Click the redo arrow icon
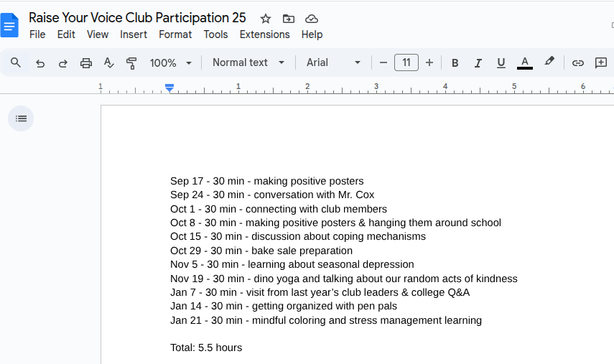 63,62
